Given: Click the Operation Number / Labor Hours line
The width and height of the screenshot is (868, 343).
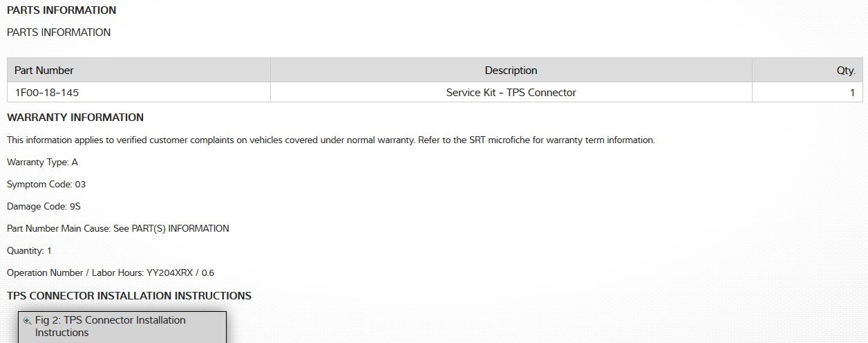Looking at the screenshot, I should pos(111,273).
